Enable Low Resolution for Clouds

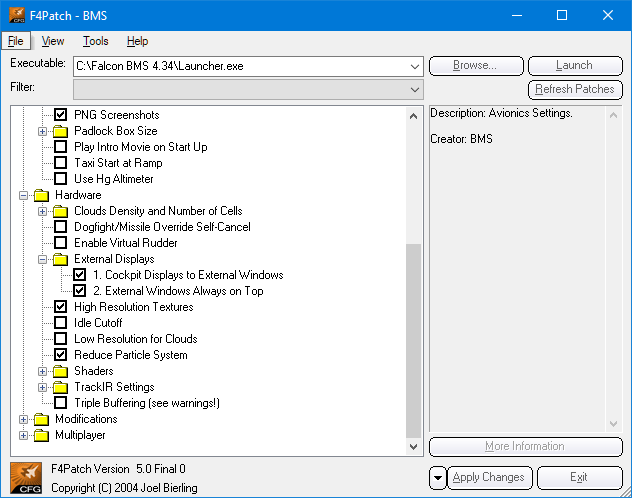click(60, 339)
